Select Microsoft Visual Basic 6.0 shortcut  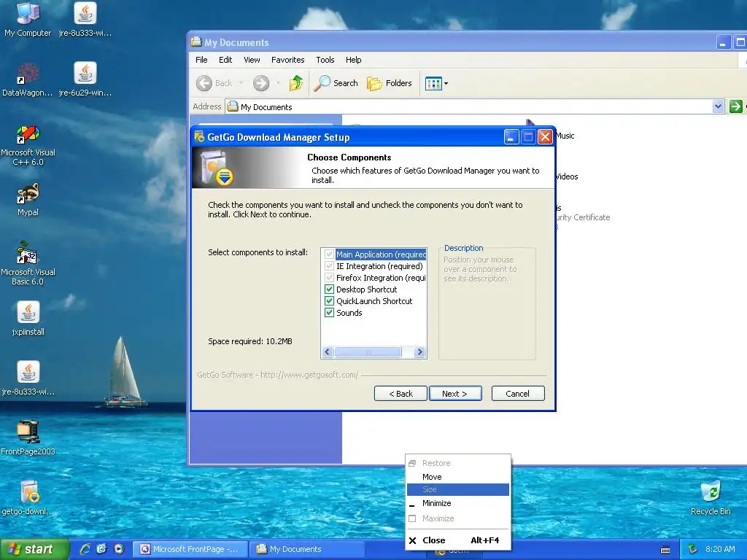(x=28, y=264)
